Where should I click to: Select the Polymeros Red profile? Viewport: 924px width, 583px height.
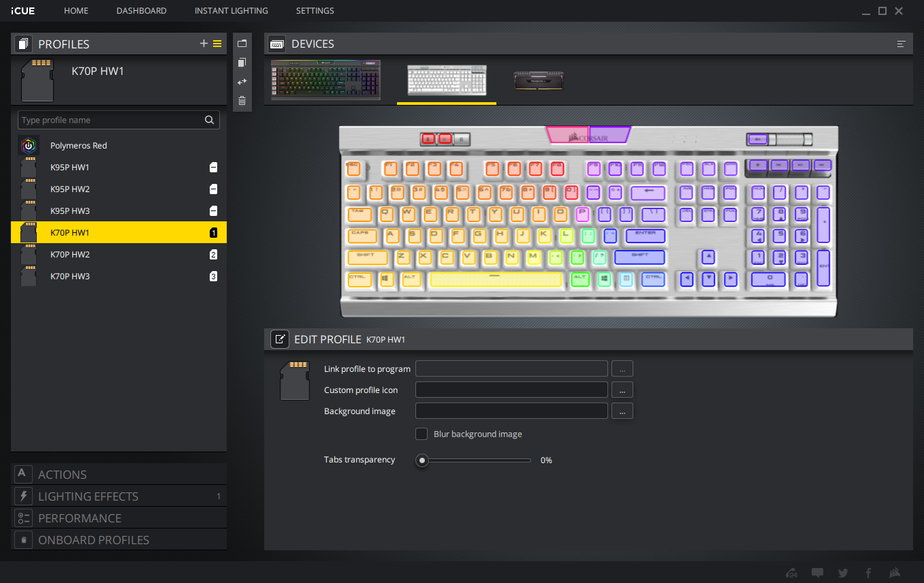(x=118, y=146)
